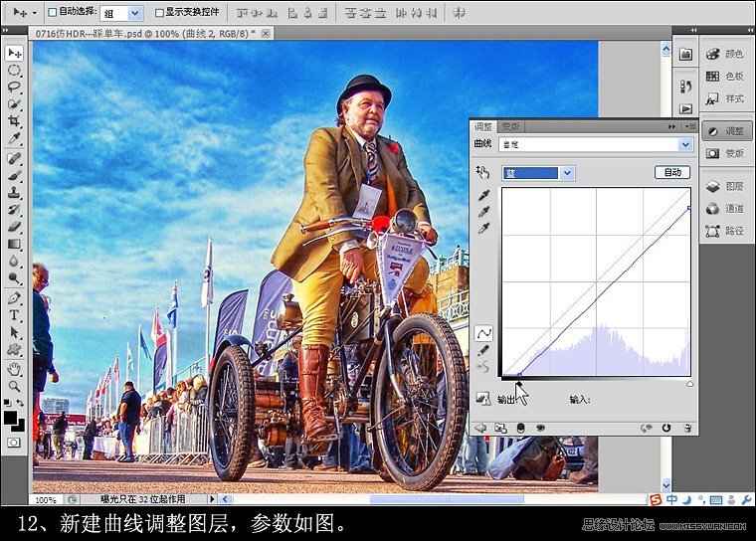Open the 图层 panel from the dock
Viewport: 756px width, 541px height.
tap(726, 186)
